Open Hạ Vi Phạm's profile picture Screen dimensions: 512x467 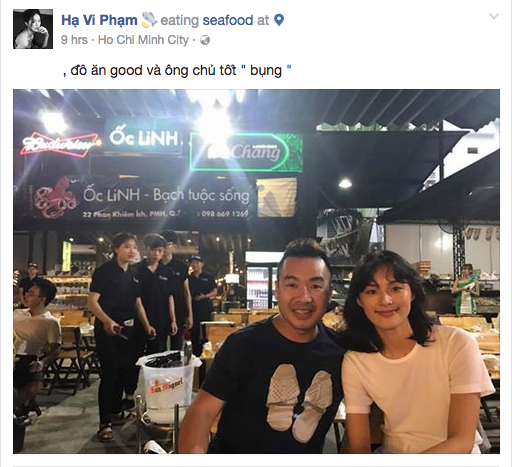point(33,29)
